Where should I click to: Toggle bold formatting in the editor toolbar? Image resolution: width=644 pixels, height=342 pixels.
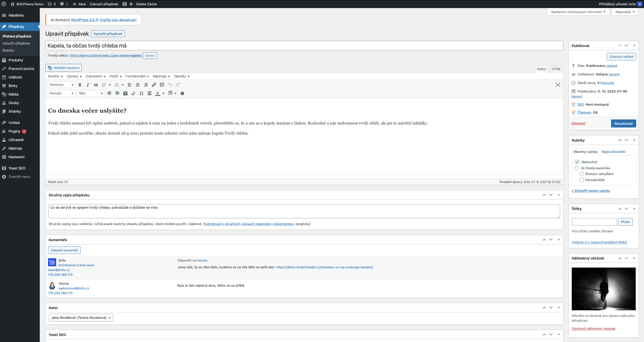(80, 85)
